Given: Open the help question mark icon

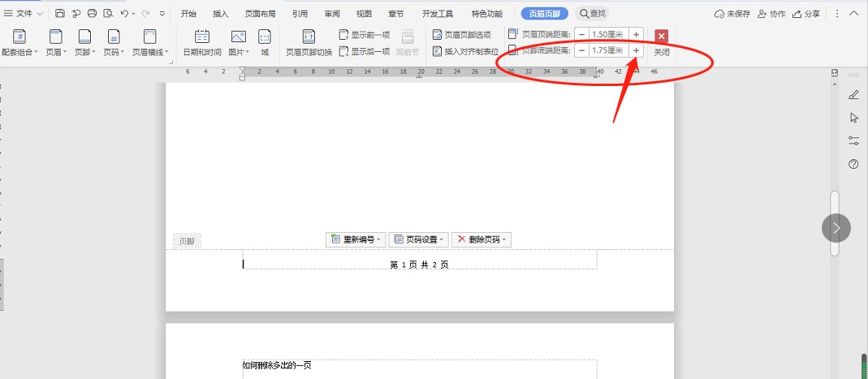Looking at the screenshot, I should pos(853,164).
